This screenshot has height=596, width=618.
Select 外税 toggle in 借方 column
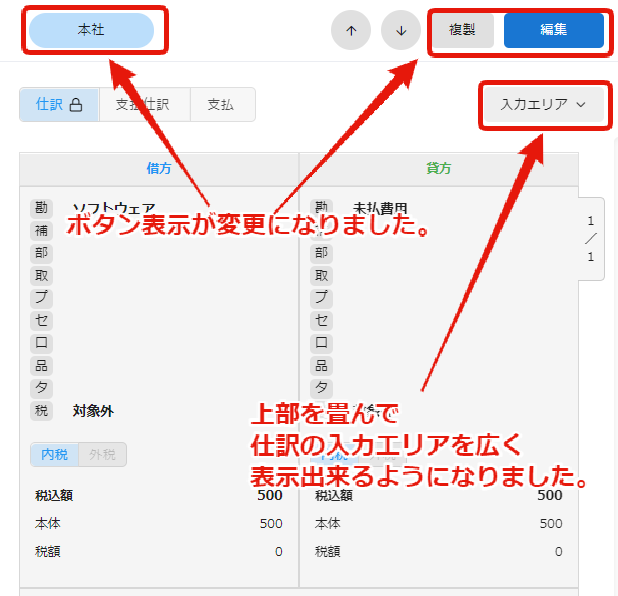(x=102, y=454)
